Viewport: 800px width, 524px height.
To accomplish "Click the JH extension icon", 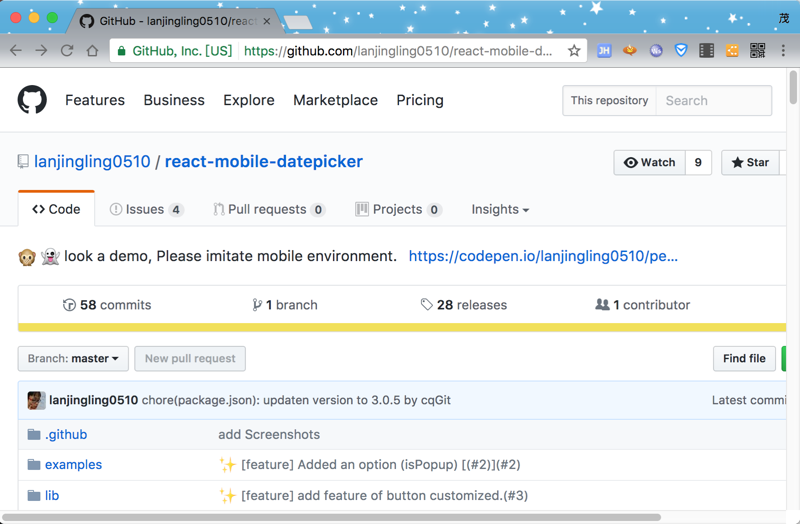I will click(x=604, y=51).
